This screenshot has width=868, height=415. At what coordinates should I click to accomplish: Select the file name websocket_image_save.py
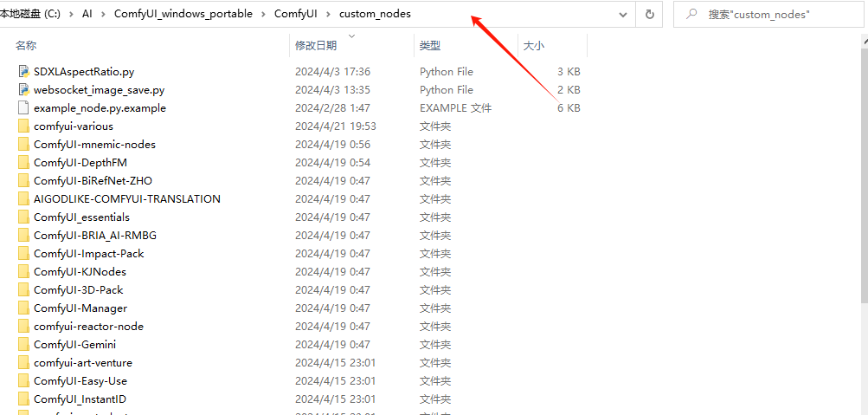pos(100,90)
